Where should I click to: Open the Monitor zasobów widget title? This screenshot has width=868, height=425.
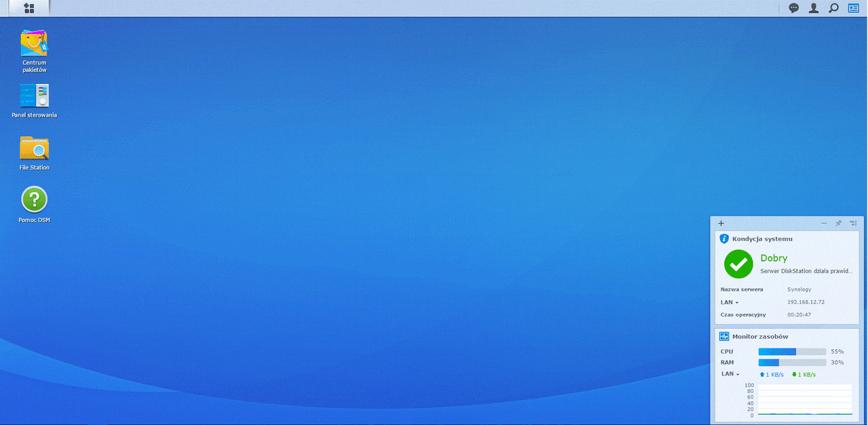pos(760,336)
